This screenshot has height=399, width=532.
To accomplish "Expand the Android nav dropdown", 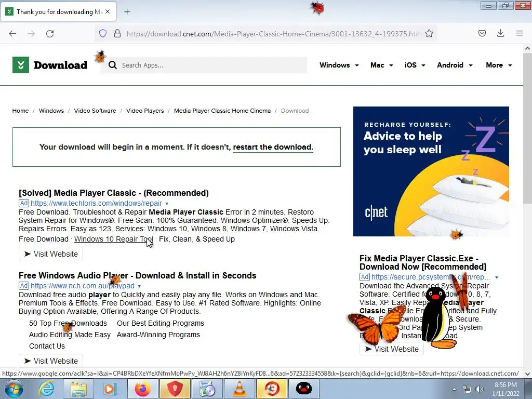I will click(x=455, y=65).
